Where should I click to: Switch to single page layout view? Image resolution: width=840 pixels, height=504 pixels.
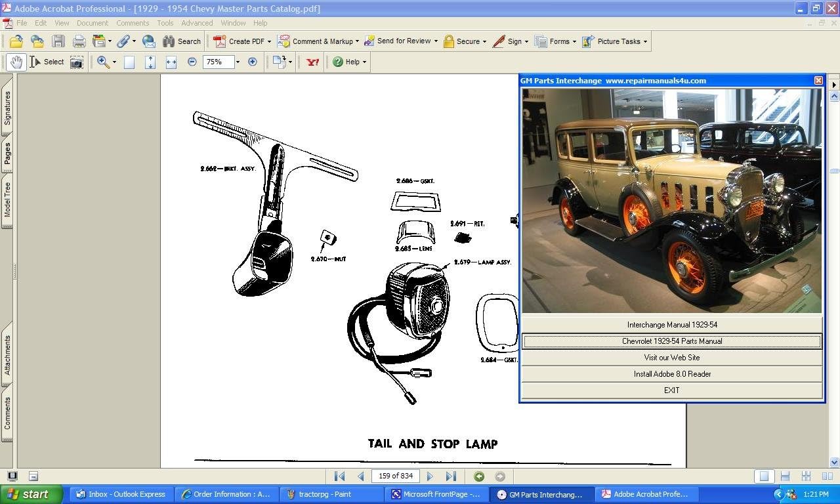coord(763,476)
